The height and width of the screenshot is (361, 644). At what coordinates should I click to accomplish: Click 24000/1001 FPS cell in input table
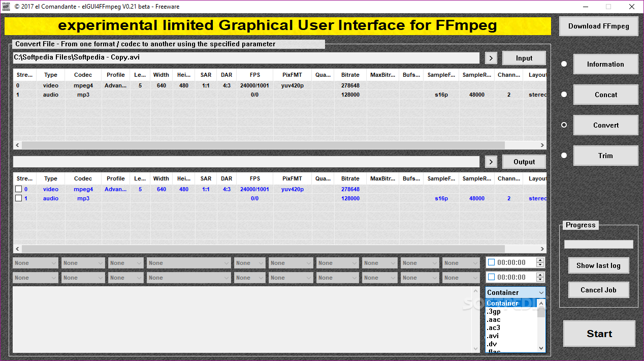(255, 86)
